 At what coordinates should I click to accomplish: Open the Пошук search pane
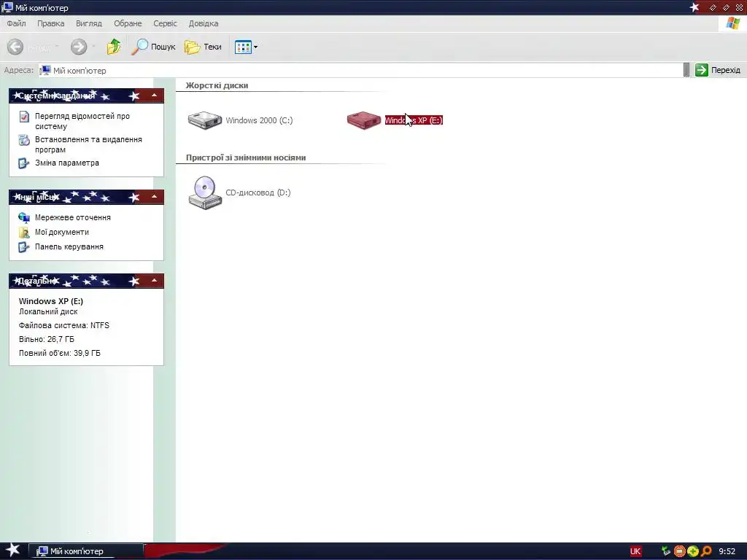pyautogui.click(x=153, y=47)
